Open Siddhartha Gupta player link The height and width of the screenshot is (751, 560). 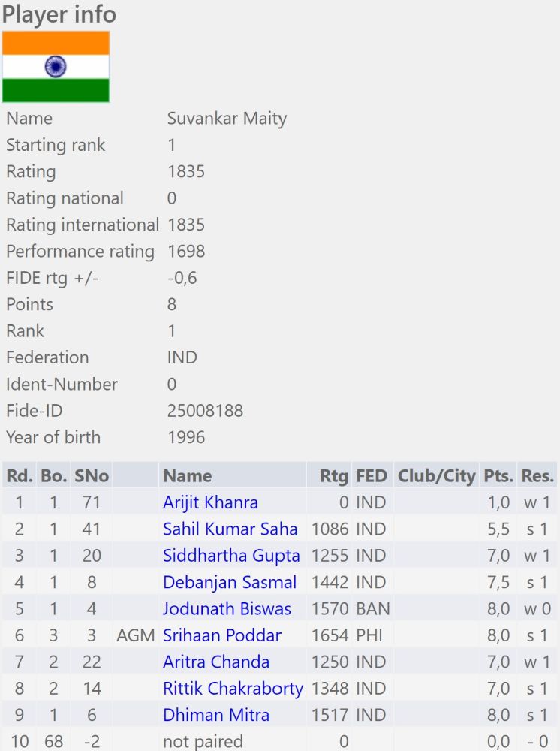click(x=231, y=556)
